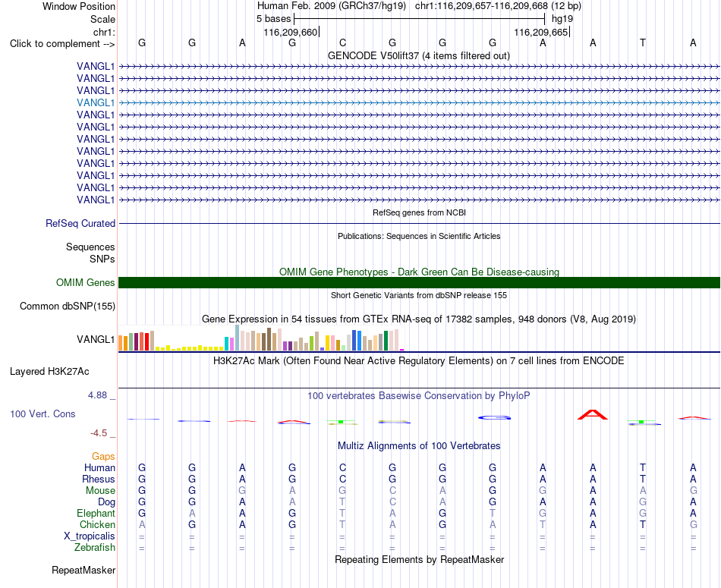Click the 'OMIM Genes' label
The height and width of the screenshot is (588, 721).
(x=86, y=282)
